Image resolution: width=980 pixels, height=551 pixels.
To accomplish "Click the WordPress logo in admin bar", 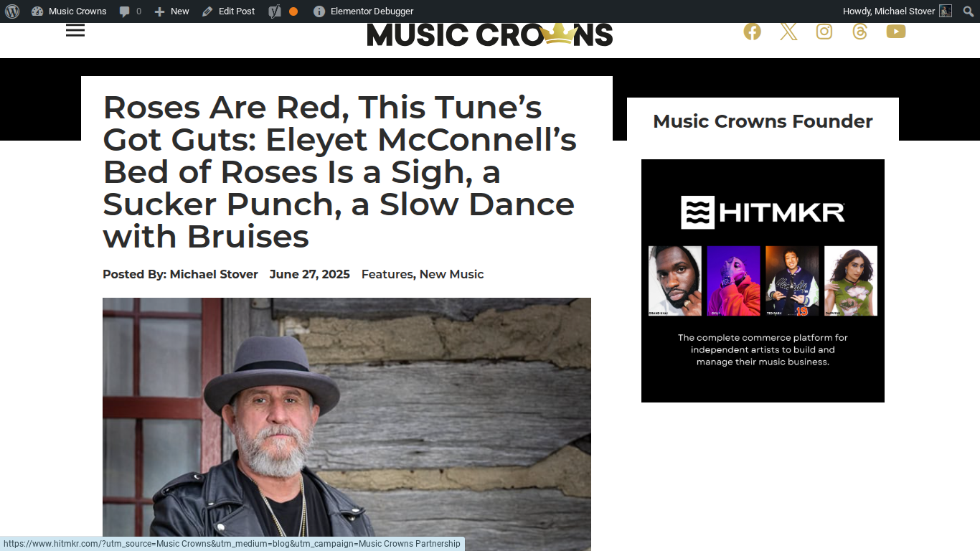I will (x=12, y=11).
